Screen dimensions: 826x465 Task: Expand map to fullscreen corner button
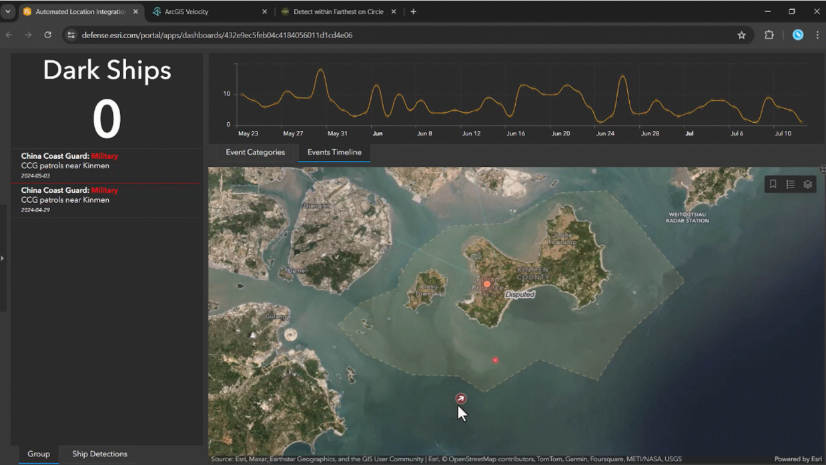pos(821,170)
